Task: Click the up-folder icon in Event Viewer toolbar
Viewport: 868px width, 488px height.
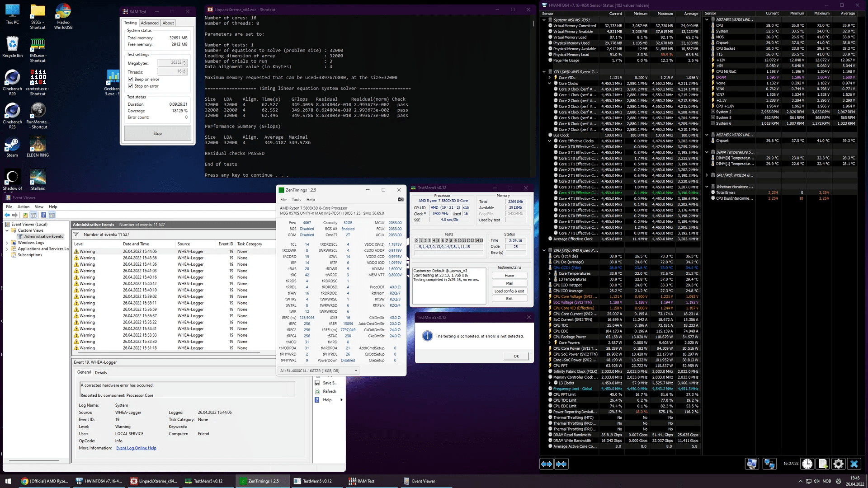Action: point(25,215)
